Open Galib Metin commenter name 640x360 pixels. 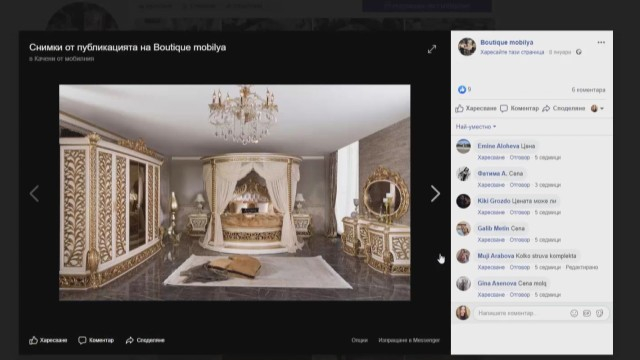pyautogui.click(x=493, y=228)
